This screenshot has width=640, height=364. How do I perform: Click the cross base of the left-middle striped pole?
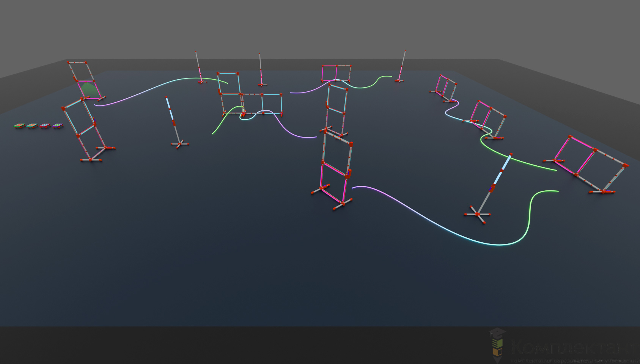pos(180,144)
